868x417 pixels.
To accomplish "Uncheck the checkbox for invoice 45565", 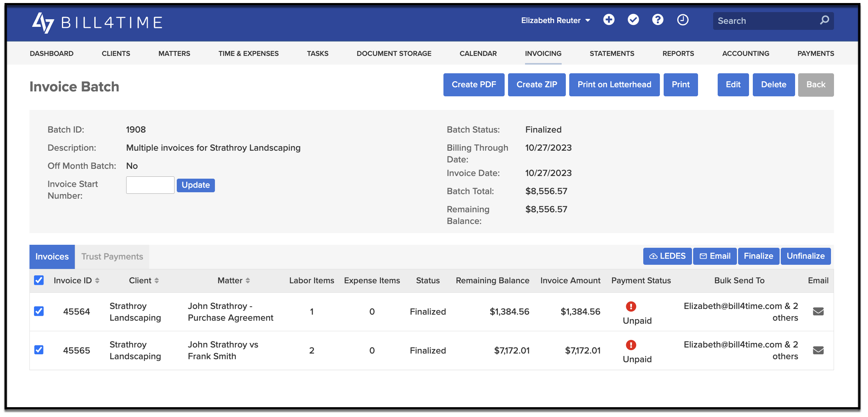I will 39,350.
